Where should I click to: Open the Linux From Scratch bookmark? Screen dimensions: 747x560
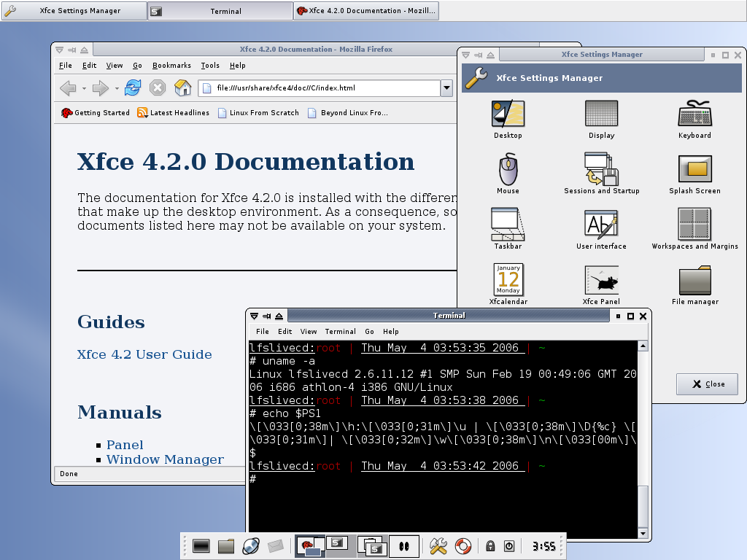point(258,113)
